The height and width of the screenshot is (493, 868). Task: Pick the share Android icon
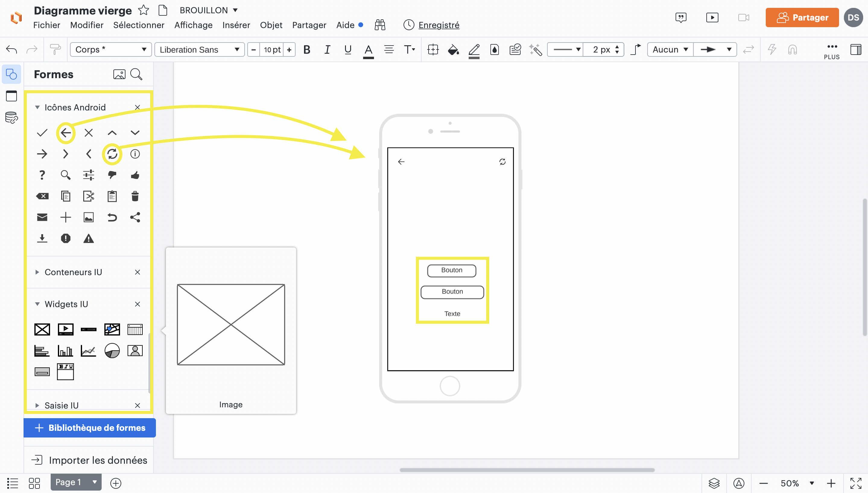coord(135,217)
